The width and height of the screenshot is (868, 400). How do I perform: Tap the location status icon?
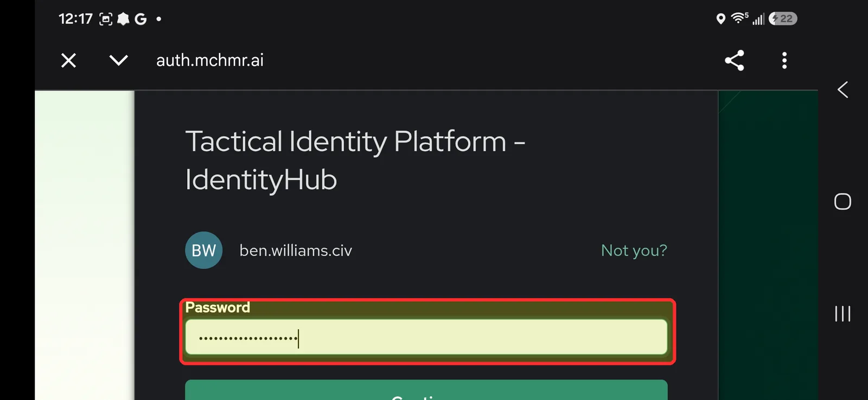720,19
